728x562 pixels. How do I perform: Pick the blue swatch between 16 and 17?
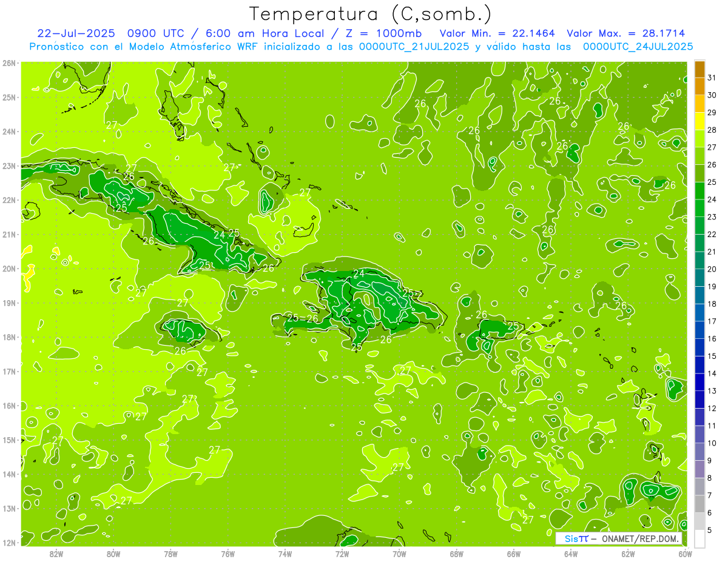pos(700,330)
